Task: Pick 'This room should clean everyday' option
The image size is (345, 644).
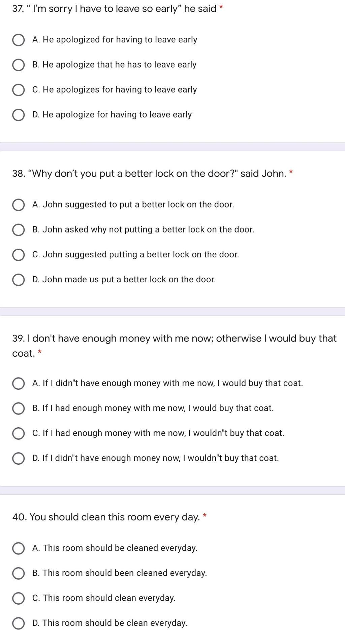Action: pos(18,598)
